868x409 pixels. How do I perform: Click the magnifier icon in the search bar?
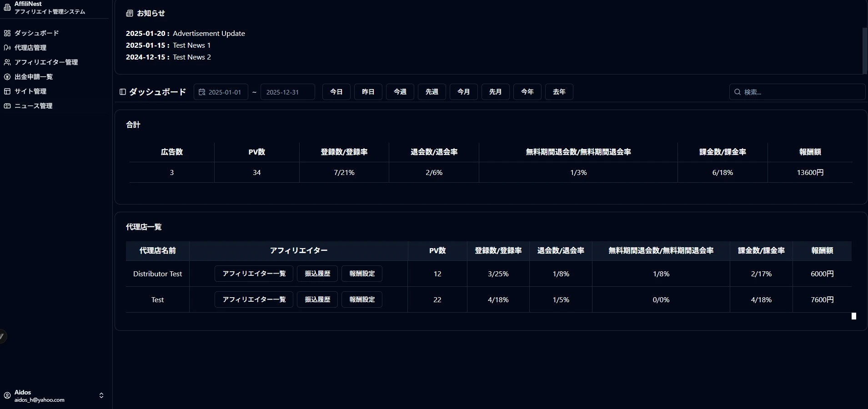738,92
